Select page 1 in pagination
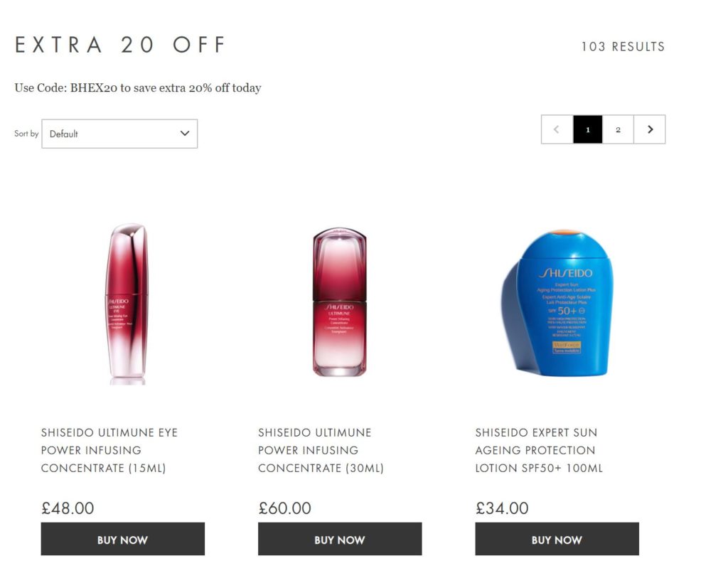The height and width of the screenshot is (588, 728). click(x=588, y=129)
